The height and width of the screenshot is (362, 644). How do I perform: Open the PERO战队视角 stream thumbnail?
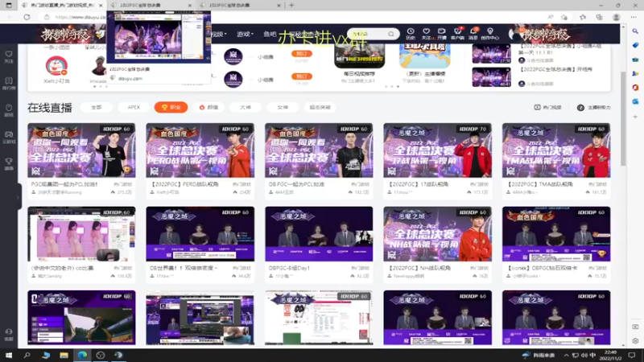[200, 150]
